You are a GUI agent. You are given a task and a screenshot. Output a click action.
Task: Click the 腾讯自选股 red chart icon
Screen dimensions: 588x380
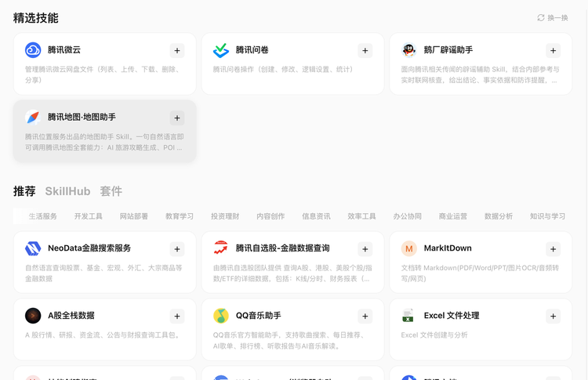(221, 248)
